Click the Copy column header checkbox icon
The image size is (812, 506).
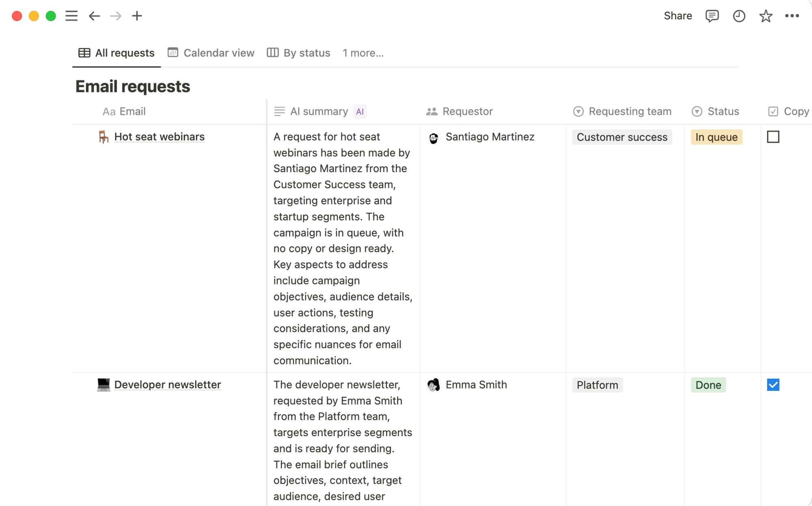click(773, 111)
